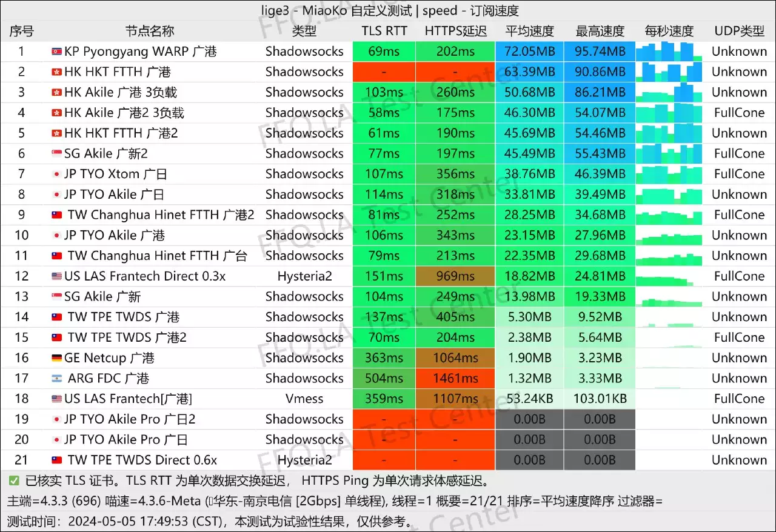This screenshot has height=532, width=776.
Task: Click the HTTPS delay cell 969ms
Action: point(455,276)
